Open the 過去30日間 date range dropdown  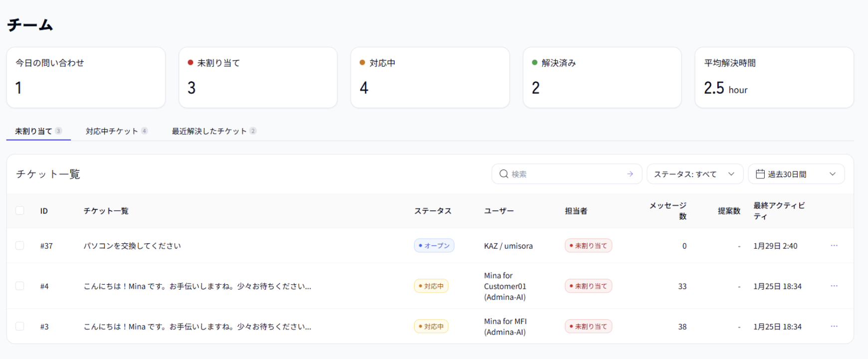pyautogui.click(x=796, y=174)
